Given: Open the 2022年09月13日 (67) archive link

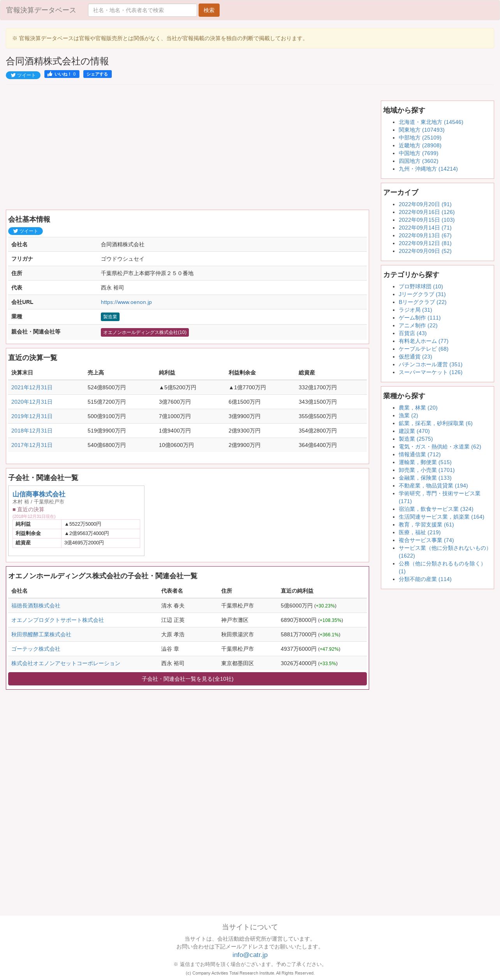Looking at the screenshot, I should [x=425, y=235].
